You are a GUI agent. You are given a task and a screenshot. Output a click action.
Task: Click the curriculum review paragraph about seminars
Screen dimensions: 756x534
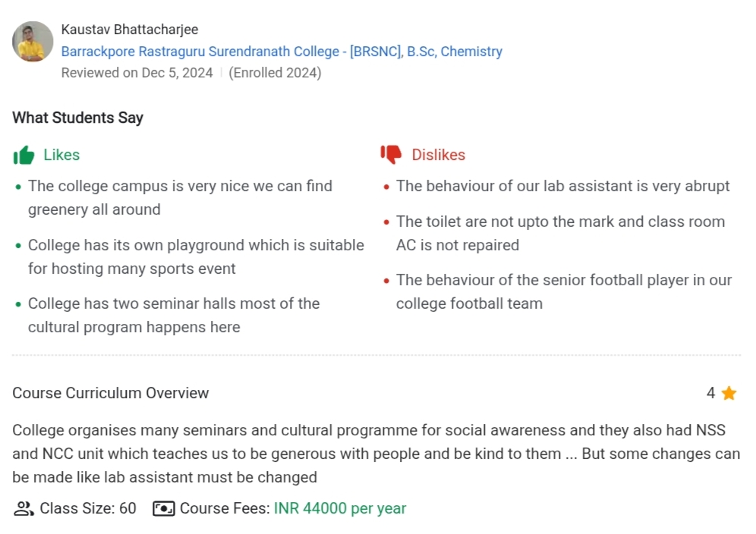point(376,454)
